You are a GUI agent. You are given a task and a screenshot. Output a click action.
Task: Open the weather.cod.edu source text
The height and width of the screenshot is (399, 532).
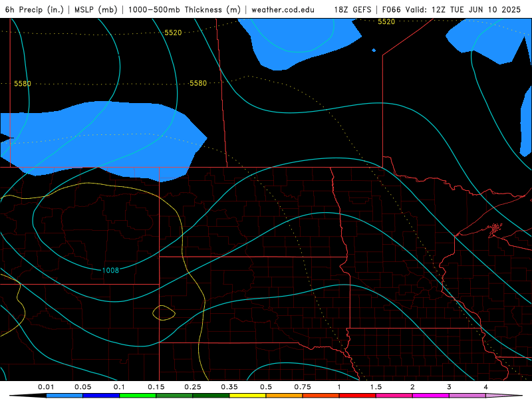tap(283, 9)
